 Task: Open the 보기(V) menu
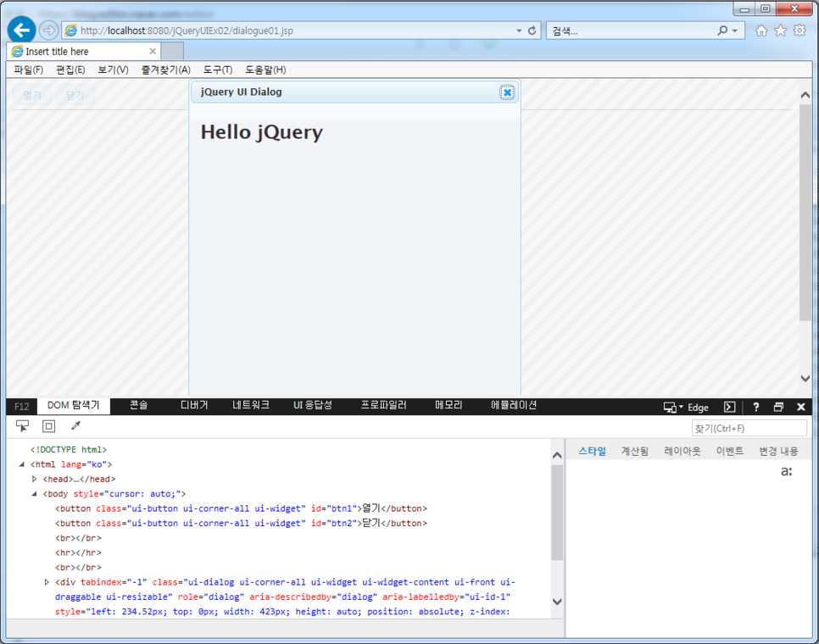[113, 69]
